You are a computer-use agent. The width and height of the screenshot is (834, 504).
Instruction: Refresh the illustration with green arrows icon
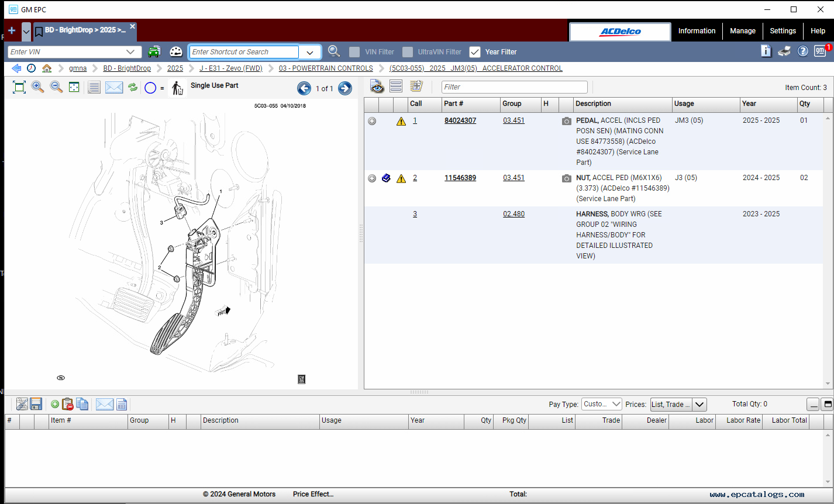tap(133, 88)
